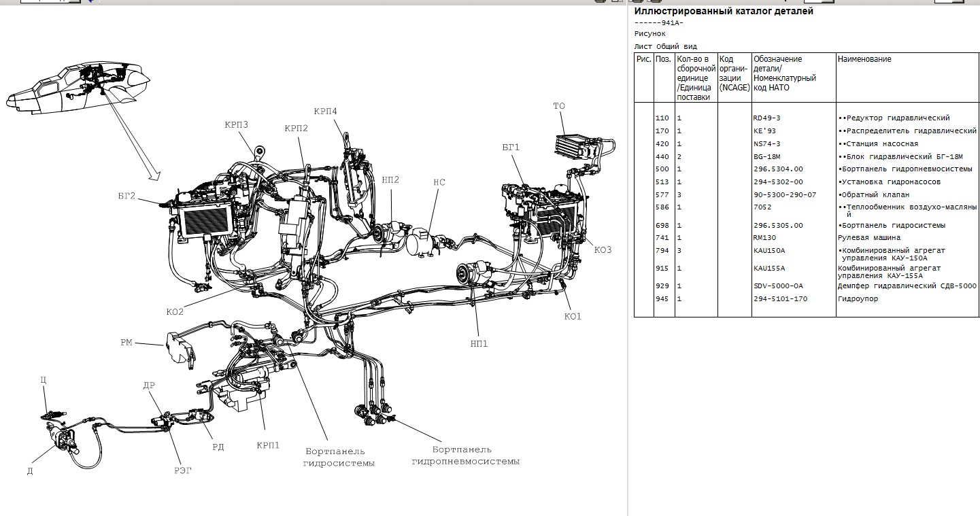
Task: Click the name Редуктор гидравлический
Action: pos(898,118)
